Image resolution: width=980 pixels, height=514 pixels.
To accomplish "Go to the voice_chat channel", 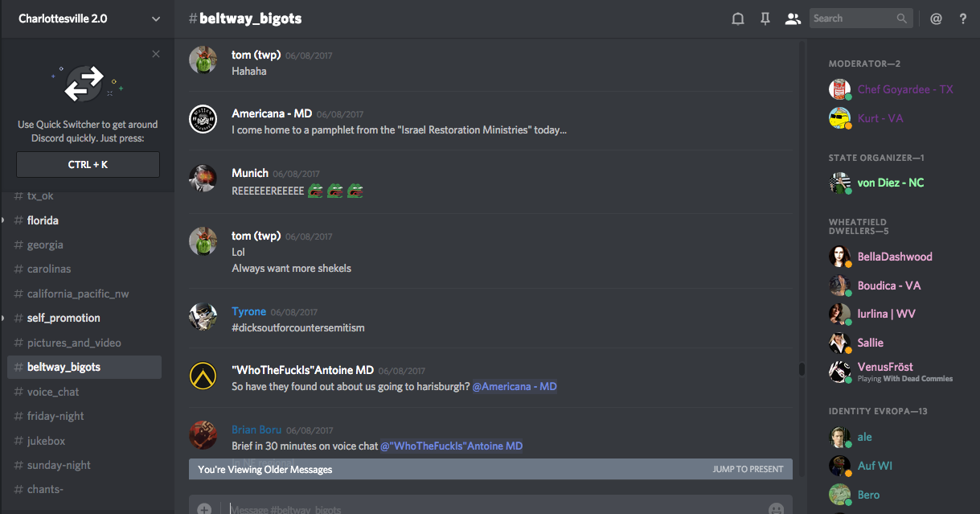I will 53,392.
